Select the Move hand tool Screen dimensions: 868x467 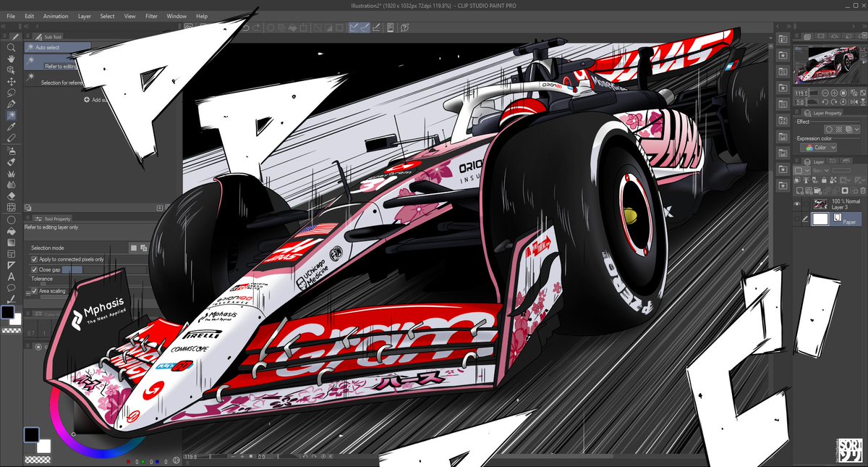coord(11,59)
